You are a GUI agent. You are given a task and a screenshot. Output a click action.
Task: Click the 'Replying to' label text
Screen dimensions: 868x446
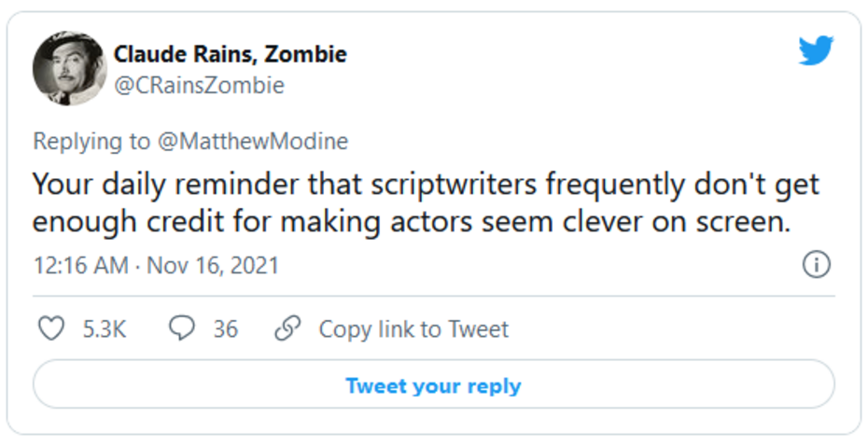pos(91,141)
